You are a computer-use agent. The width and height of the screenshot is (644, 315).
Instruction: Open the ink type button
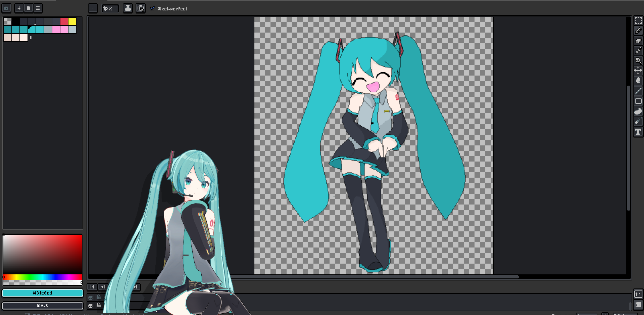pos(128,8)
